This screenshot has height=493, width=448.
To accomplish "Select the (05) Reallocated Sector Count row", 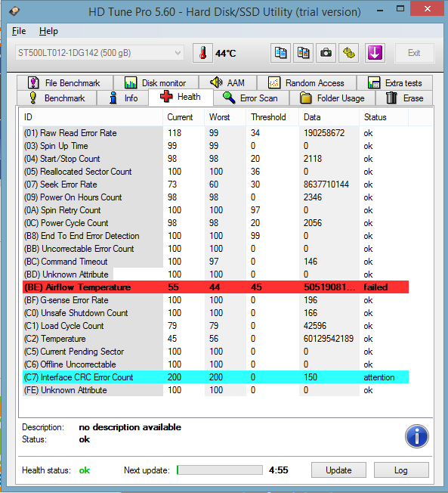I will pyautogui.click(x=215, y=172).
